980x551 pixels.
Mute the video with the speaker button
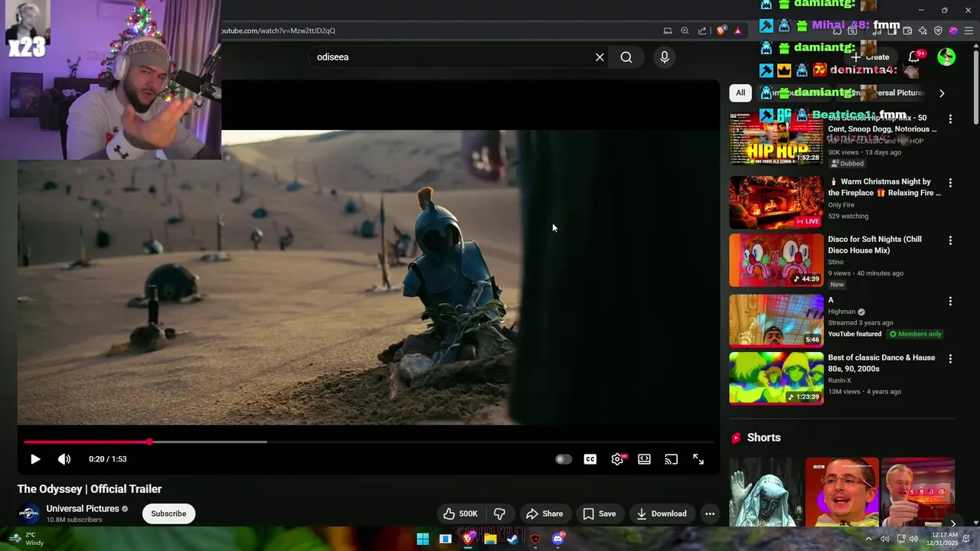coord(64,459)
